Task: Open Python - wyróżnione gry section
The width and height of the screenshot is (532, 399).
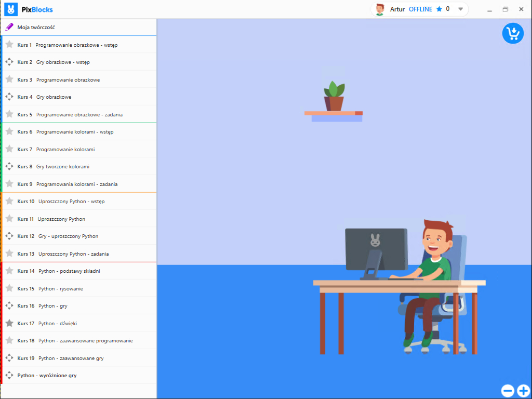Action: (47, 376)
